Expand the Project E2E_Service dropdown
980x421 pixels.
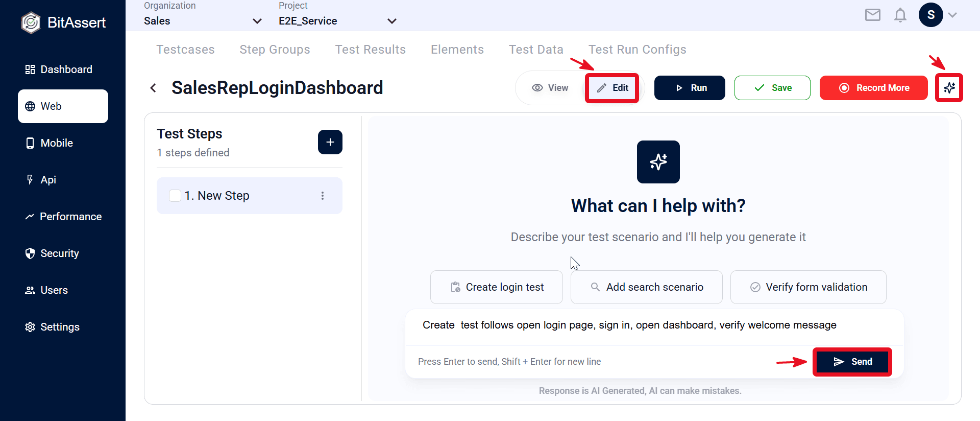click(x=337, y=21)
